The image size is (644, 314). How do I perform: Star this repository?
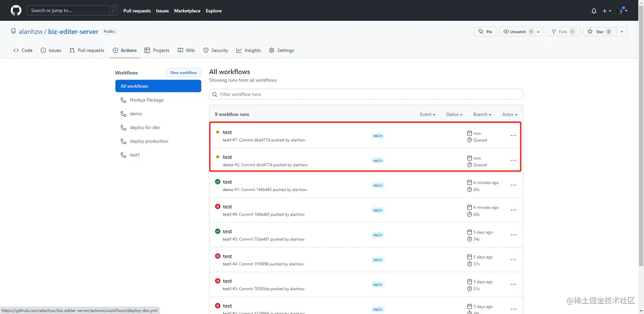pyautogui.click(x=600, y=31)
